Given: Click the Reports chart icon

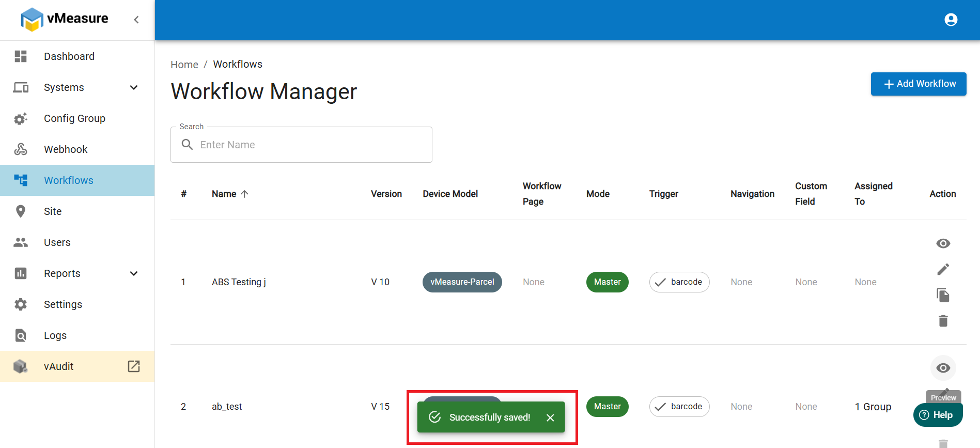Looking at the screenshot, I should click(21, 273).
